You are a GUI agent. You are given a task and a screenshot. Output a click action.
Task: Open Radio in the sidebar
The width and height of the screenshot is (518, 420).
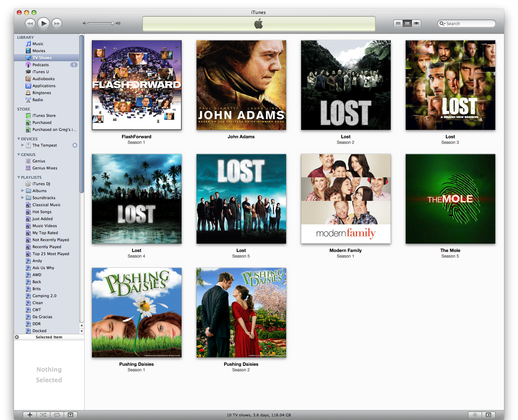coord(47,100)
